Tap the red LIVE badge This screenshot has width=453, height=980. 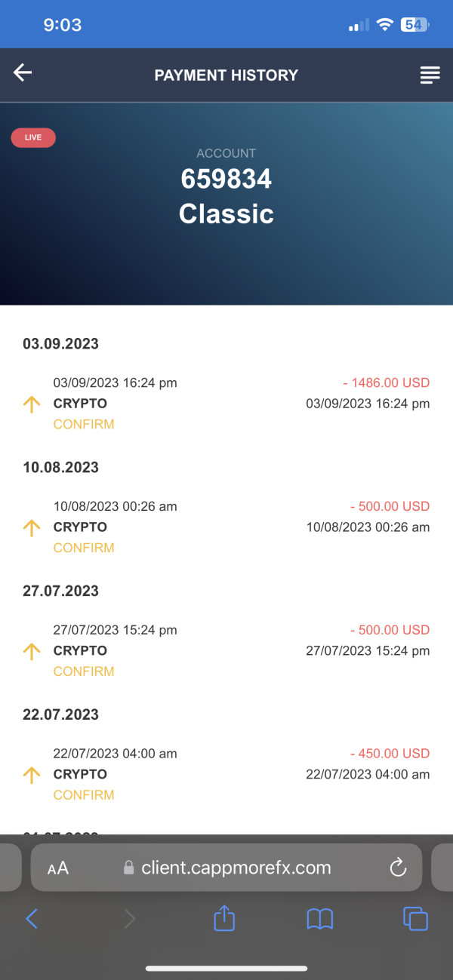click(33, 137)
